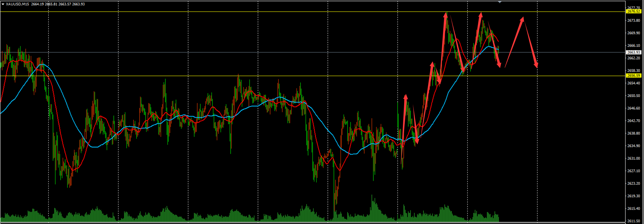Screen dimensions: 644x224
Task: Click the white current price tag on axis
Action: 634,52
